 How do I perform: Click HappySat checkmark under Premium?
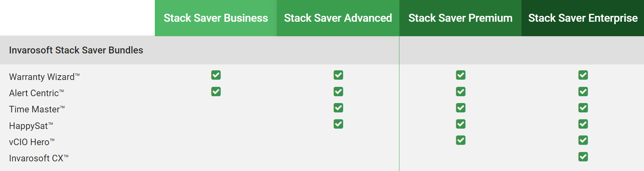[461, 124]
